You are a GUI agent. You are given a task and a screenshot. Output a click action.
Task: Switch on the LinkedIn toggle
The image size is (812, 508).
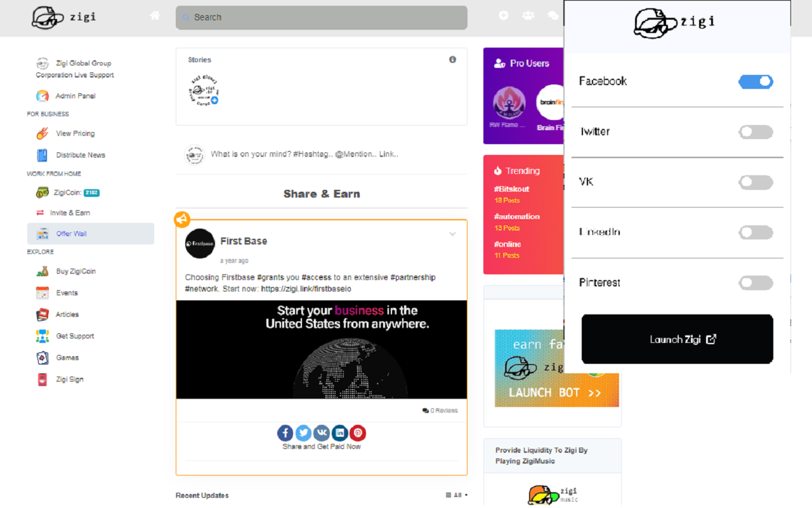tap(756, 232)
